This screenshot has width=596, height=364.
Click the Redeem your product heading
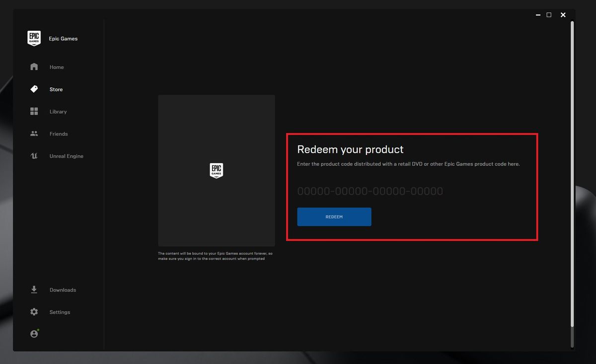pos(350,149)
